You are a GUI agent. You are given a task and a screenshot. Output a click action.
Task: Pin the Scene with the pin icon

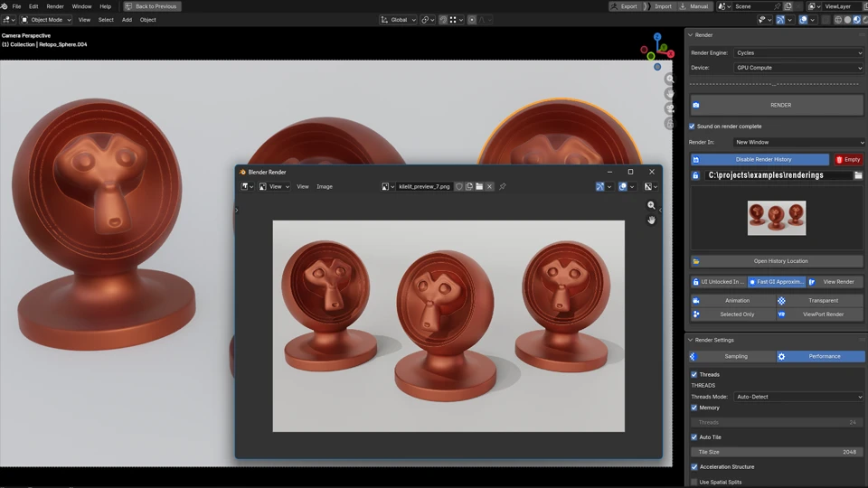click(778, 6)
